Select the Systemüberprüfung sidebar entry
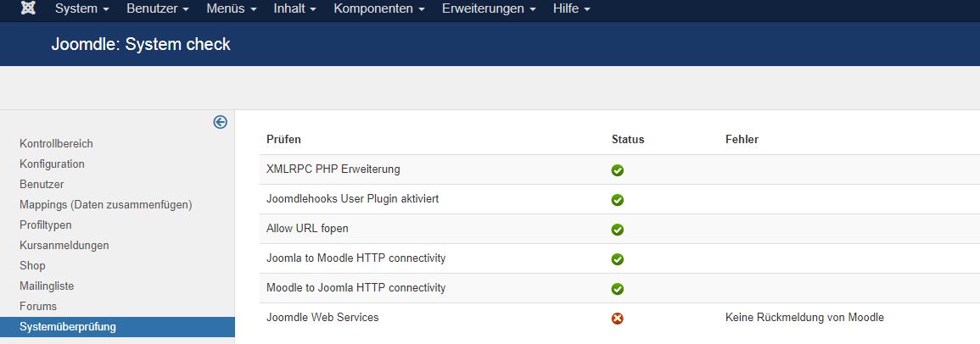 [x=68, y=326]
